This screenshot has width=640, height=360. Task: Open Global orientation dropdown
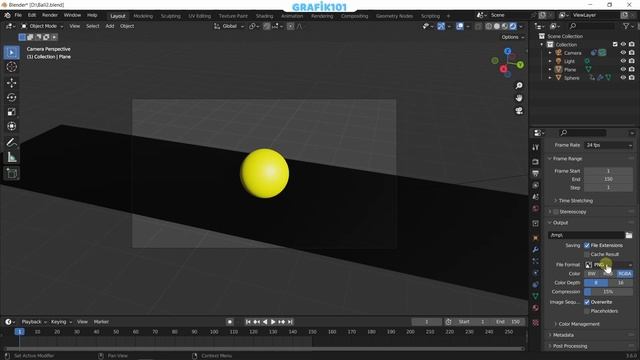click(x=229, y=26)
